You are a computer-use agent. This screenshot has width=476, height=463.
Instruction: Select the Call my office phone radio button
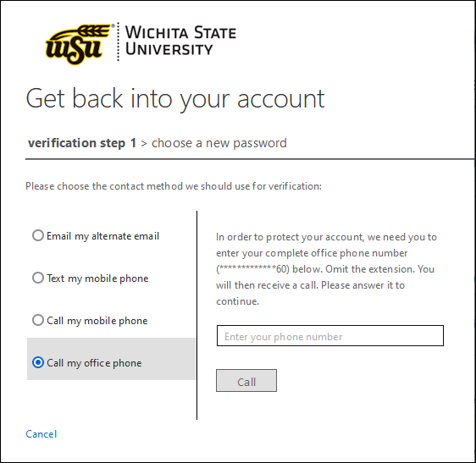coord(38,362)
